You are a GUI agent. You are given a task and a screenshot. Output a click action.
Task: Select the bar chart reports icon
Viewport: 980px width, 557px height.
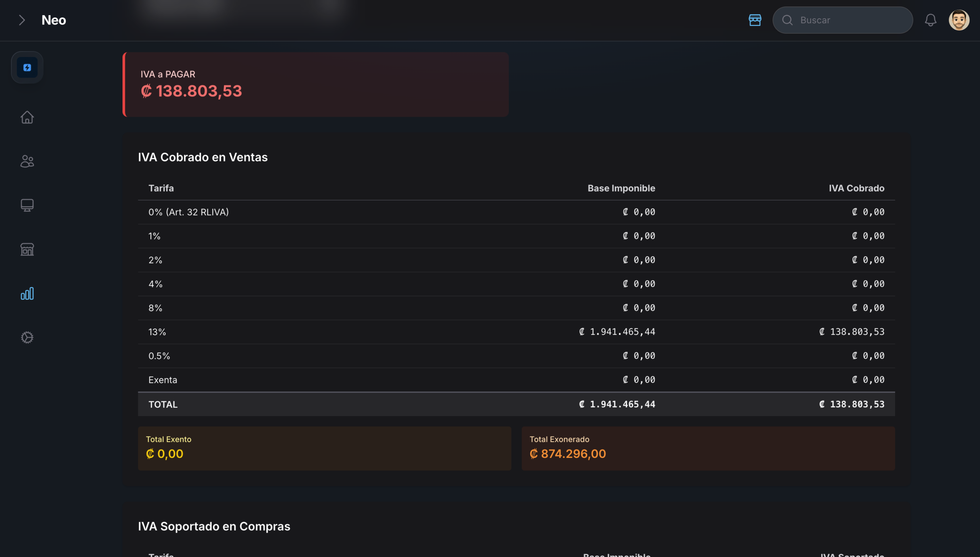click(27, 293)
